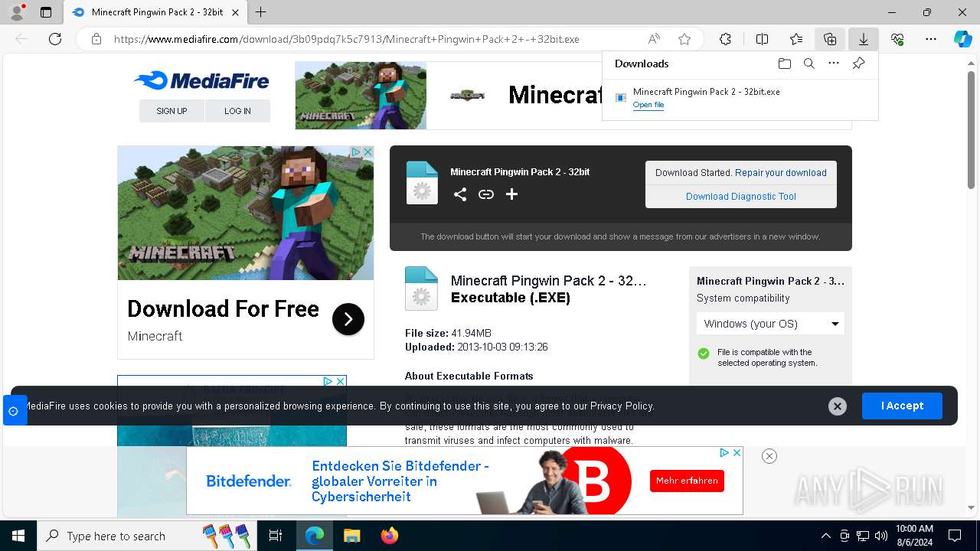This screenshot has height=551, width=980.
Task: Click LOG IN on MediaFire
Action: click(237, 111)
